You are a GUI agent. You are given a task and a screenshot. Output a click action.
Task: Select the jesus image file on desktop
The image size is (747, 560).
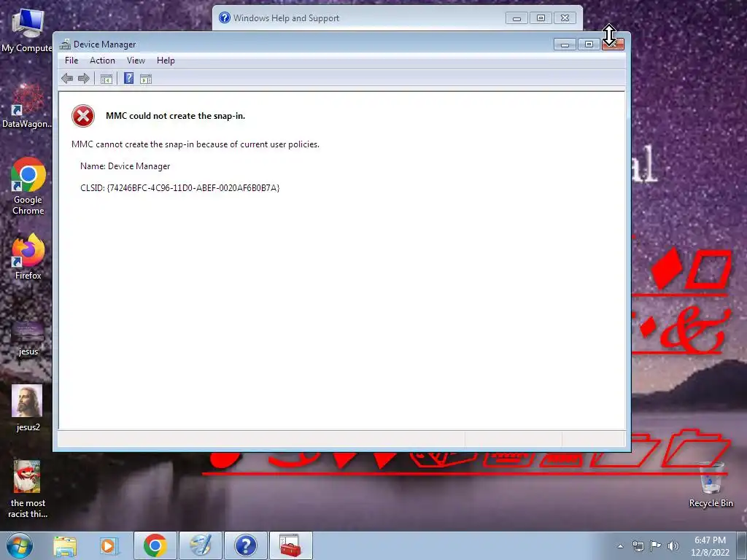pyautogui.click(x=28, y=337)
